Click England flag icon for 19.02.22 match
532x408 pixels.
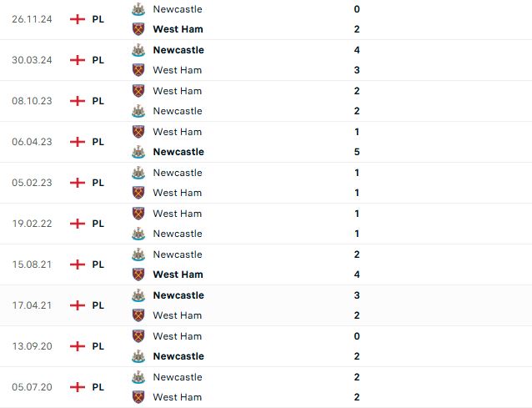[78, 224]
